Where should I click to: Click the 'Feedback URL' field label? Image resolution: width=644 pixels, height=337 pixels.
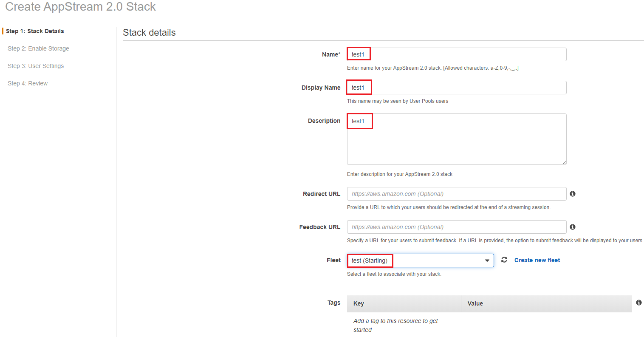click(320, 227)
